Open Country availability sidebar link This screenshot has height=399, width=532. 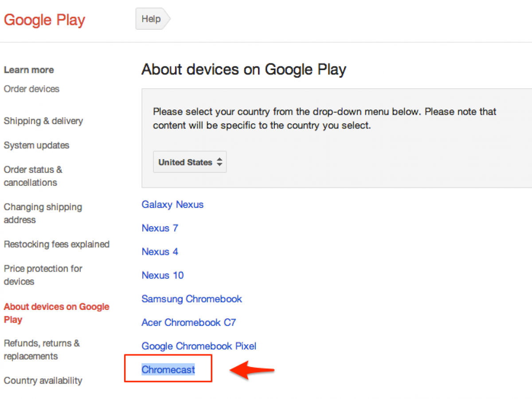click(43, 380)
